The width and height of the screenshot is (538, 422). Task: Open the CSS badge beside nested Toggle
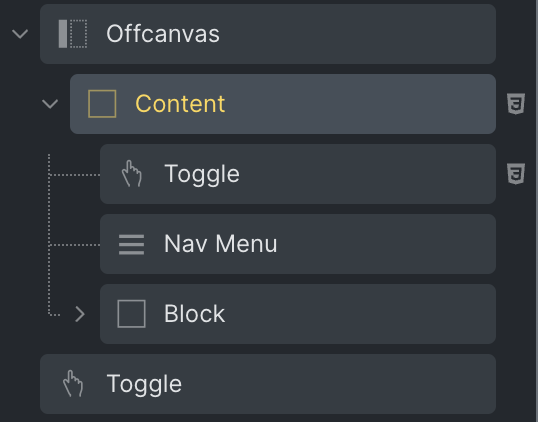516,174
